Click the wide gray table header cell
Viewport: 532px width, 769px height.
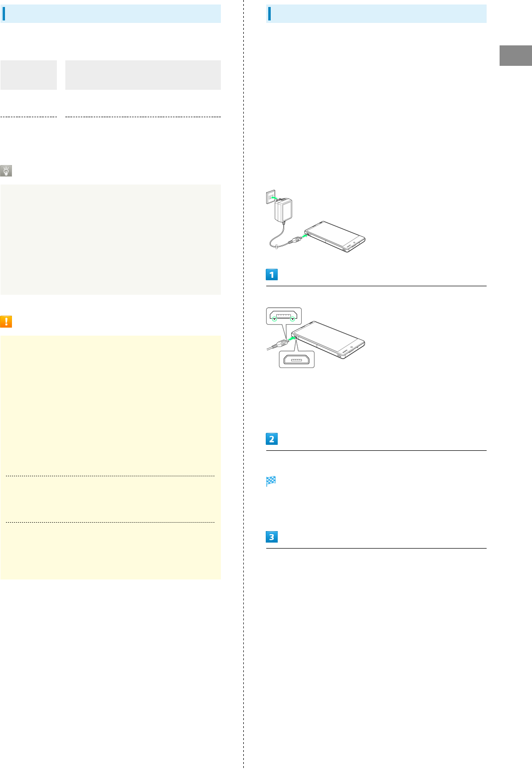click(x=143, y=75)
